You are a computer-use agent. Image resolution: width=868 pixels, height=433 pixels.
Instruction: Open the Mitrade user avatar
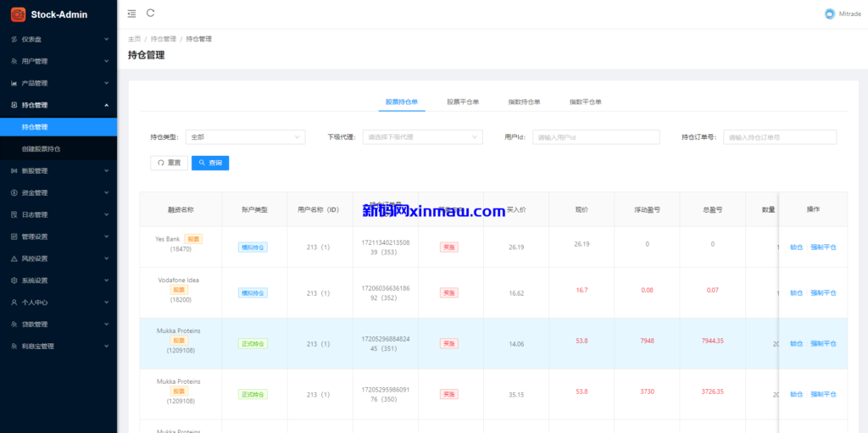(x=829, y=14)
